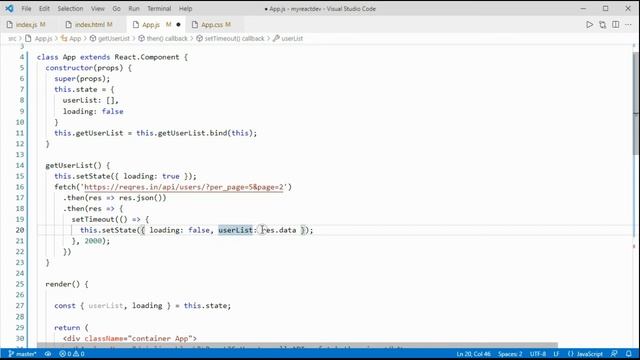Open the setTimeout() callback breadcrumb
This screenshot has width=640, height=360.
(230, 38)
